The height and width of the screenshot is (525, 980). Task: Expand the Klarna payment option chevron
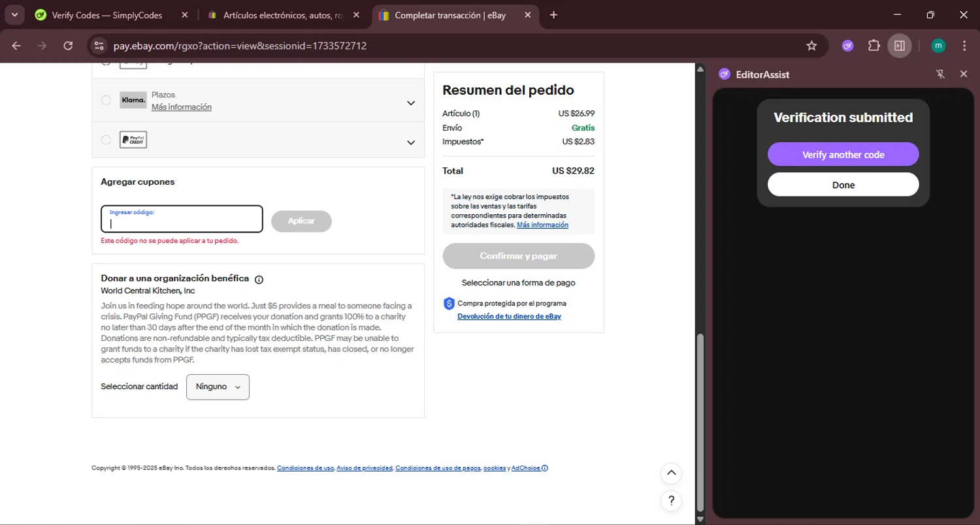coord(411,103)
